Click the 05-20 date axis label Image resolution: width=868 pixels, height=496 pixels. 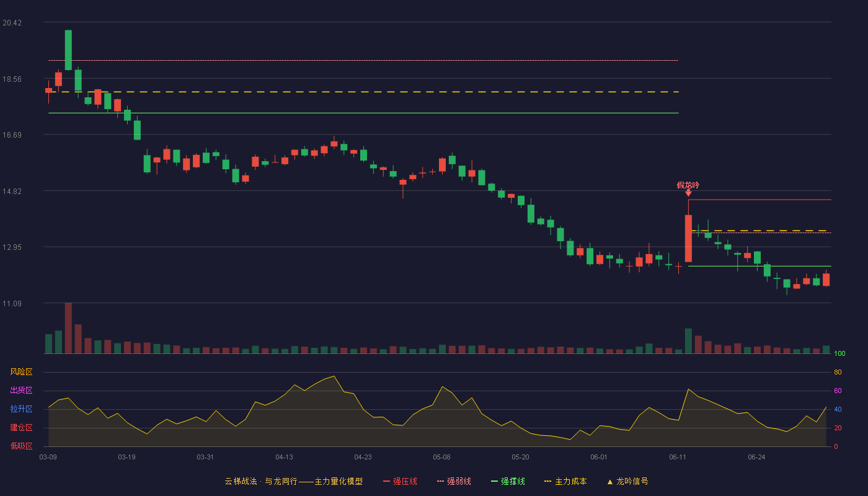(521, 457)
